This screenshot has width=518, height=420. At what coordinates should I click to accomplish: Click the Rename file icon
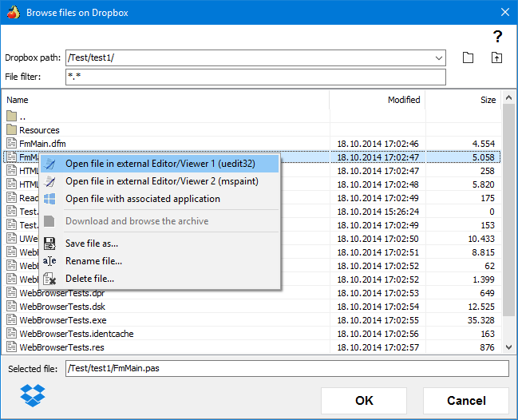pyautogui.click(x=49, y=261)
